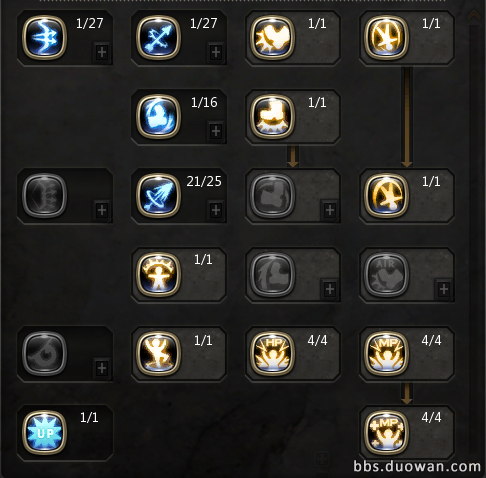Select the top-right golden kick skill icon
486x478 pixels.
click(x=386, y=38)
